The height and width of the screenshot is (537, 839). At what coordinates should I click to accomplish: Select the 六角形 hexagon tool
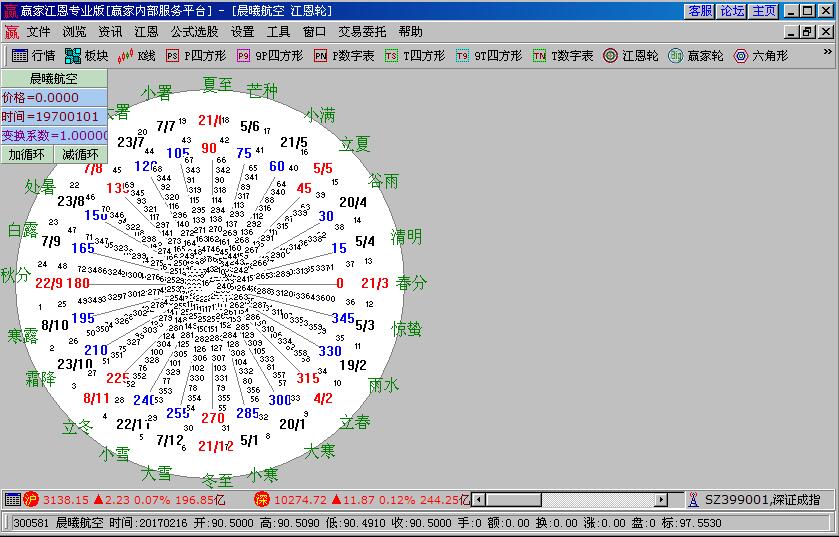pos(760,56)
